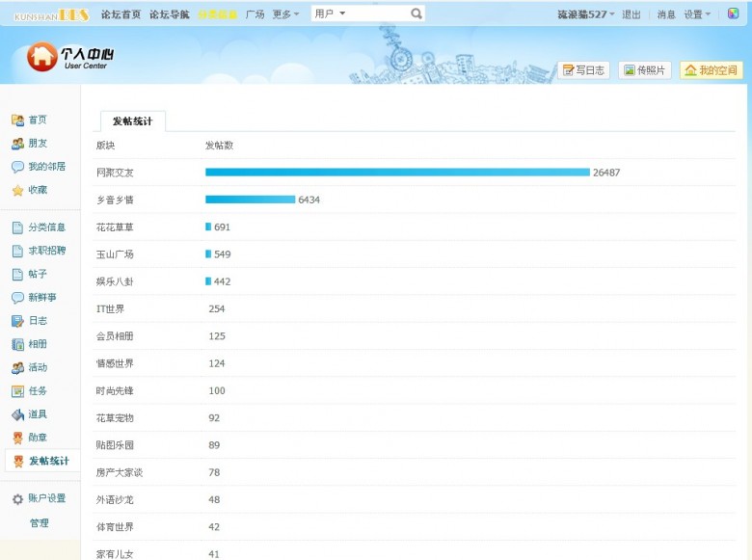Click the 网聚交友 post count bar
The height and width of the screenshot is (560, 752).
(397, 173)
